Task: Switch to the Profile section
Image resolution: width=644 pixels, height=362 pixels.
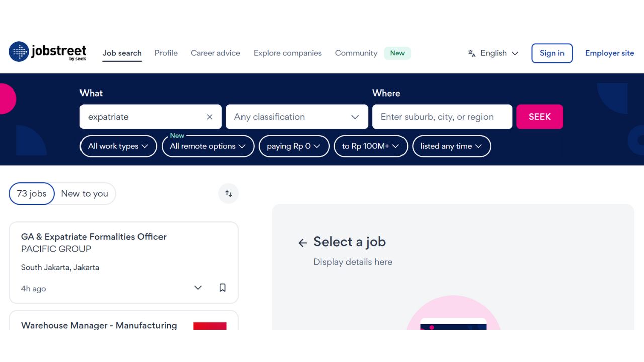Action: [x=166, y=53]
